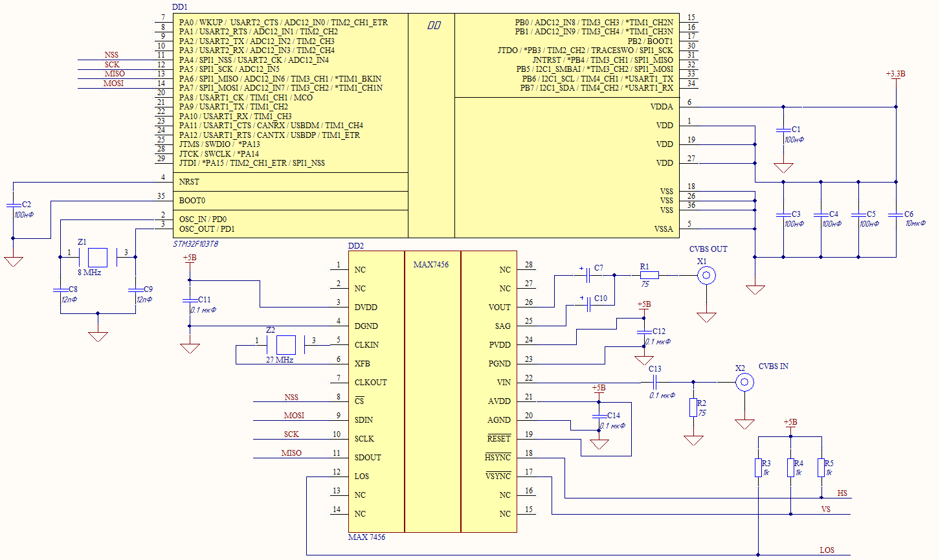Viewport: 938px width, 560px height.
Task: Click the 10мкФ value of C6
Action: pos(916,223)
